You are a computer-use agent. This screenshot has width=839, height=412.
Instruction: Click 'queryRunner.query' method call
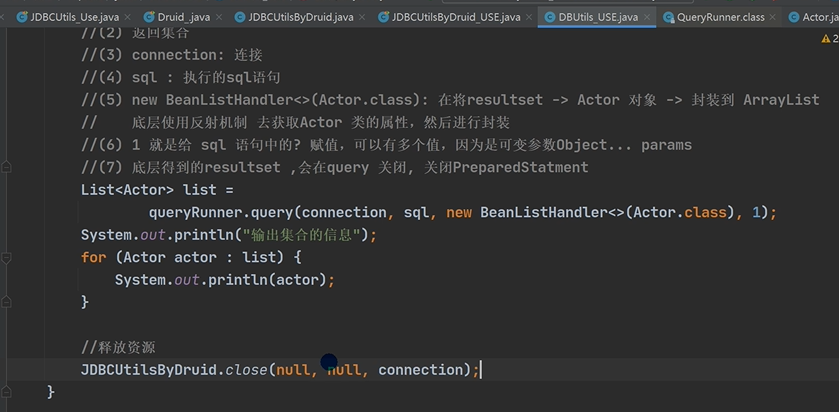220,212
